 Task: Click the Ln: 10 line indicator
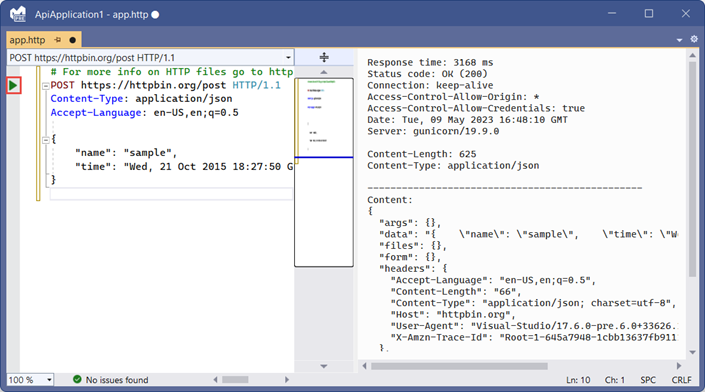tap(578, 380)
